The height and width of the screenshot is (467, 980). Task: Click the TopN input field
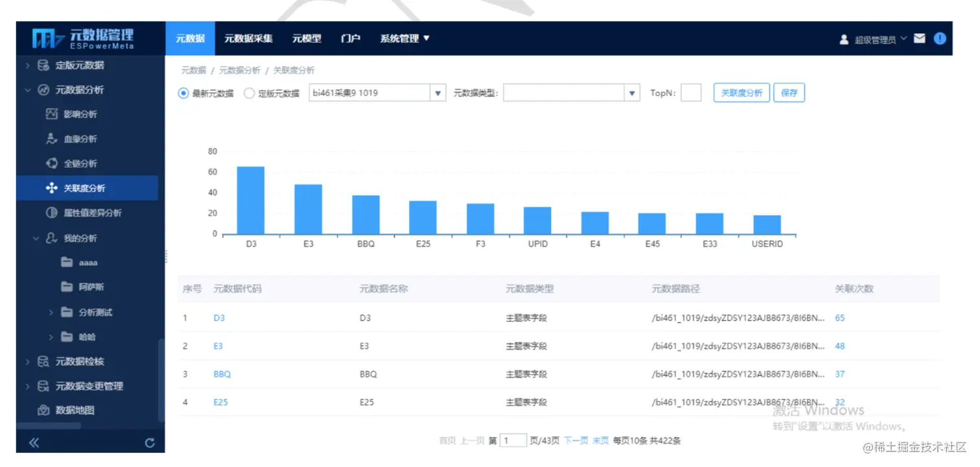click(691, 93)
